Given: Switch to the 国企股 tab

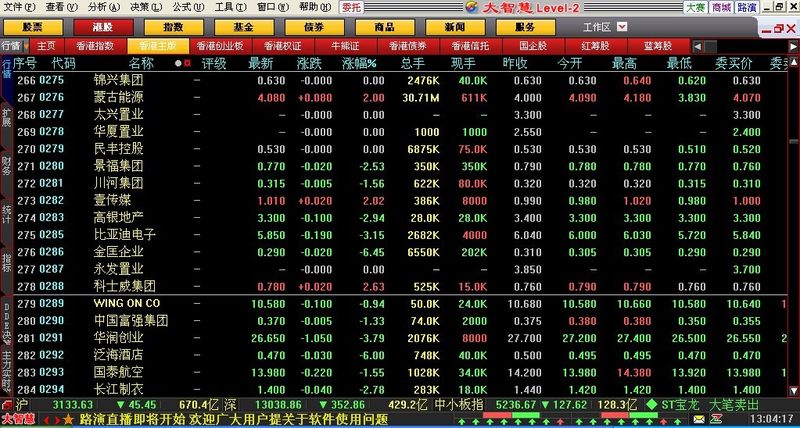Looking at the screenshot, I should point(533,46).
